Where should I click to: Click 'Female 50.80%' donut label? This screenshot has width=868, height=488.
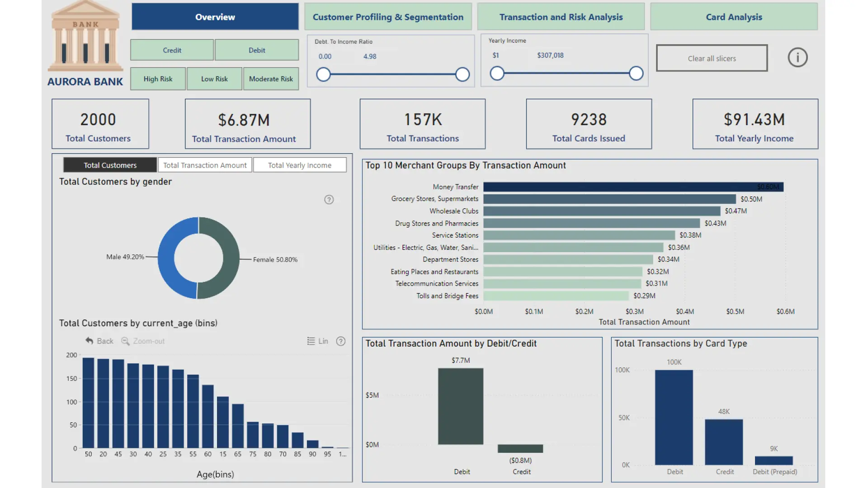coord(275,260)
